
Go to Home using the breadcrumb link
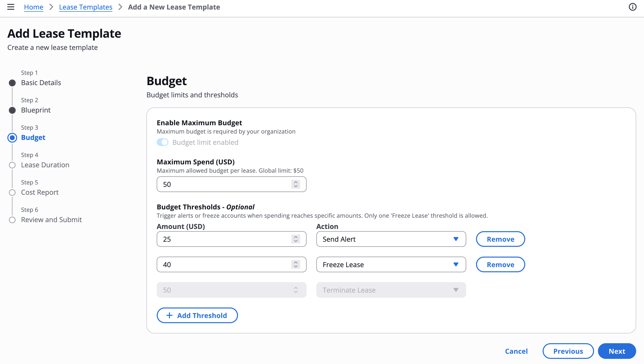tap(34, 7)
